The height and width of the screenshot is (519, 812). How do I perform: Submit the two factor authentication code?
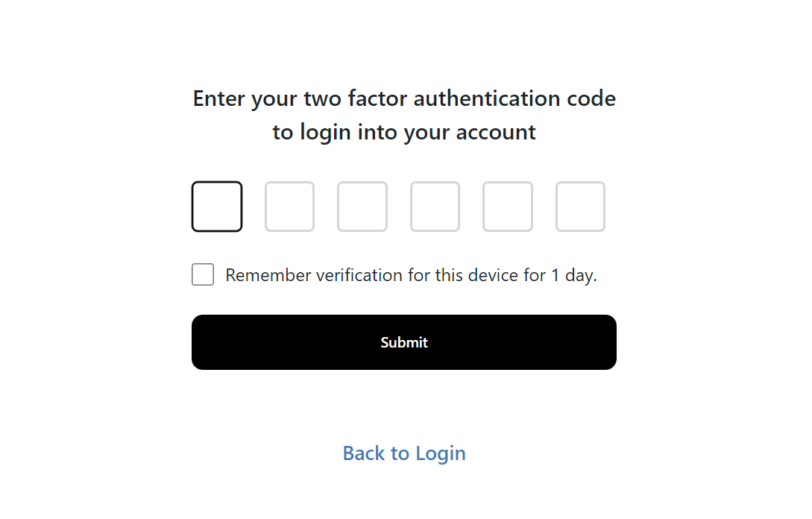coord(404,342)
